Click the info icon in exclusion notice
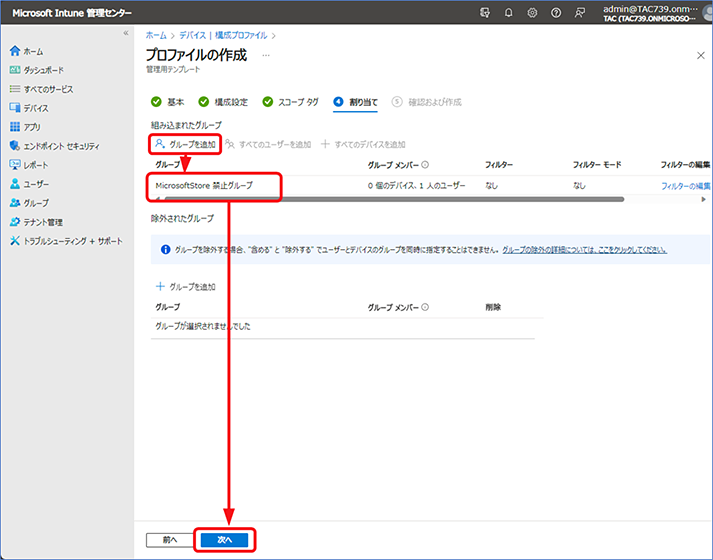Image resolution: width=713 pixels, height=560 pixels. pos(166,250)
